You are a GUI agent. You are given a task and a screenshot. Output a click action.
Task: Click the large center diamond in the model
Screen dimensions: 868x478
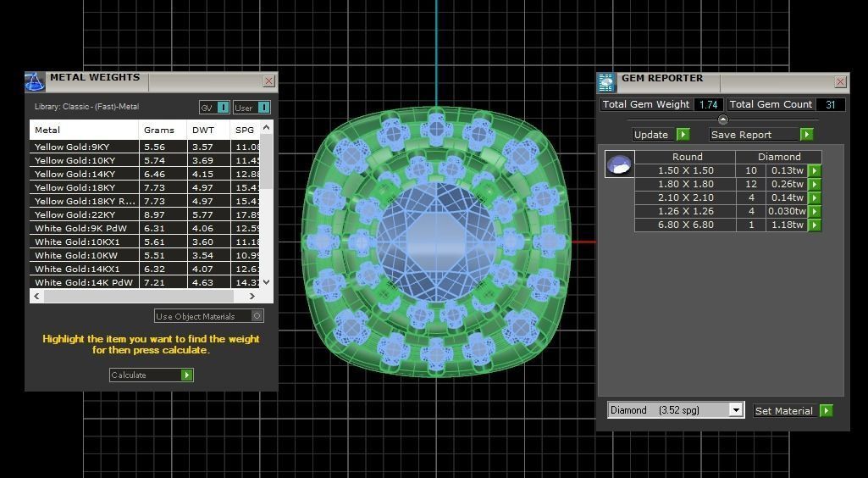tap(437, 242)
